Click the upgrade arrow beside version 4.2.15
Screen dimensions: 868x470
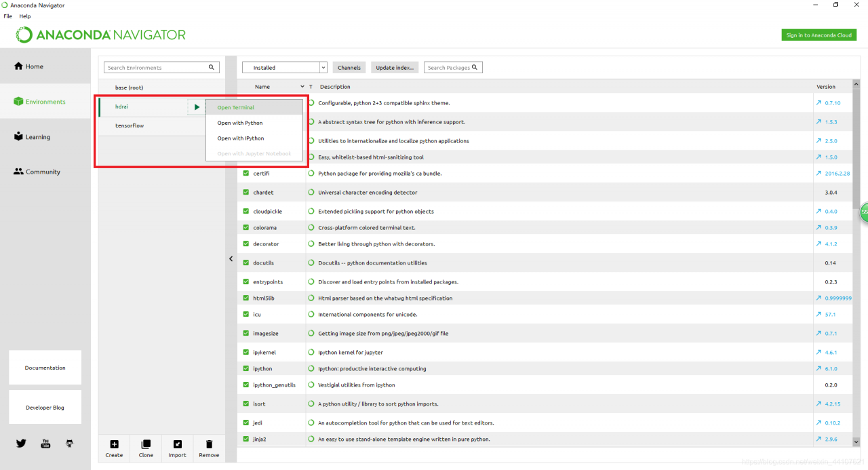(x=819, y=404)
